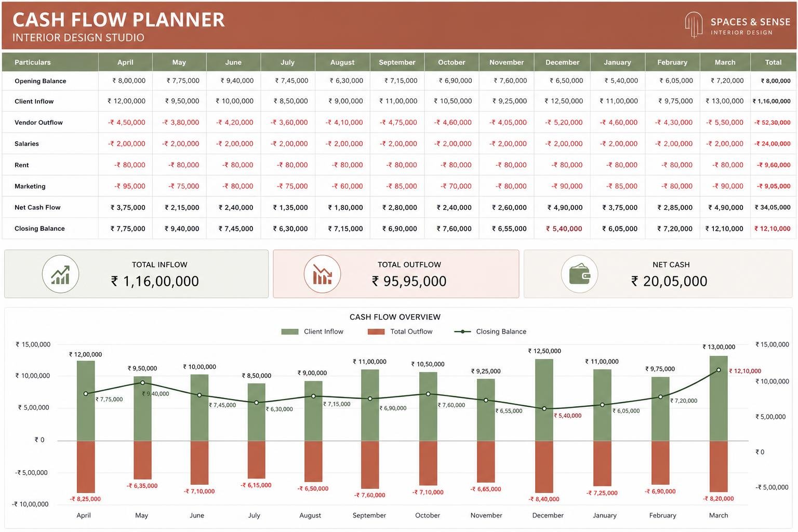Select the September column header
This screenshot has width=798, height=532.
397,62
